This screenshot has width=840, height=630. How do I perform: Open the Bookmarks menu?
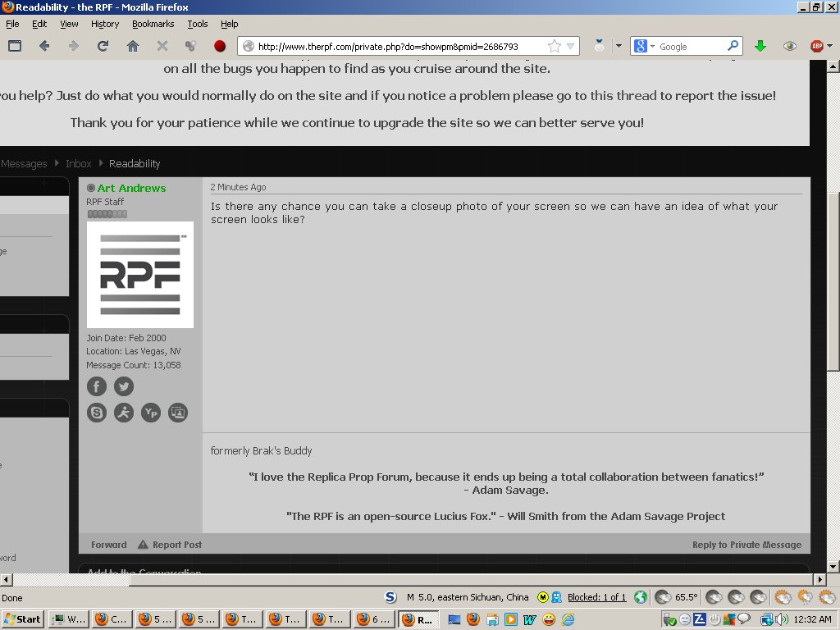click(153, 24)
